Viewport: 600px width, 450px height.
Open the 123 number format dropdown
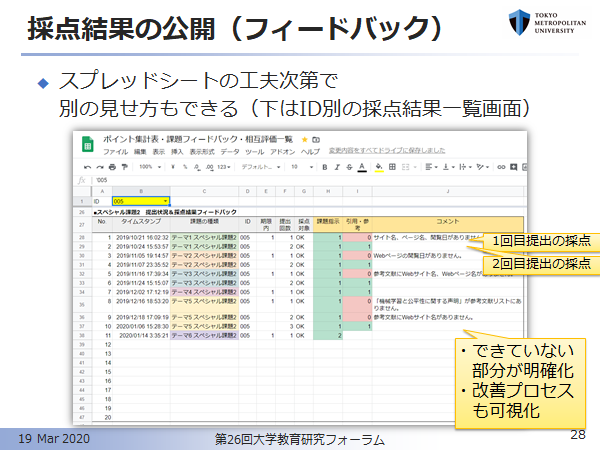click(224, 167)
